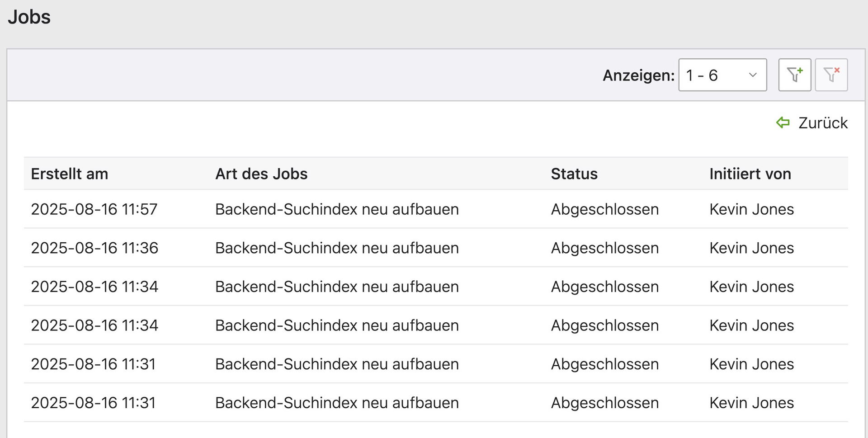The width and height of the screenshot is (868, 438).
Task: Expand the Anzeigen dropdown chevron arrow
Action: [x=753, y=75]
